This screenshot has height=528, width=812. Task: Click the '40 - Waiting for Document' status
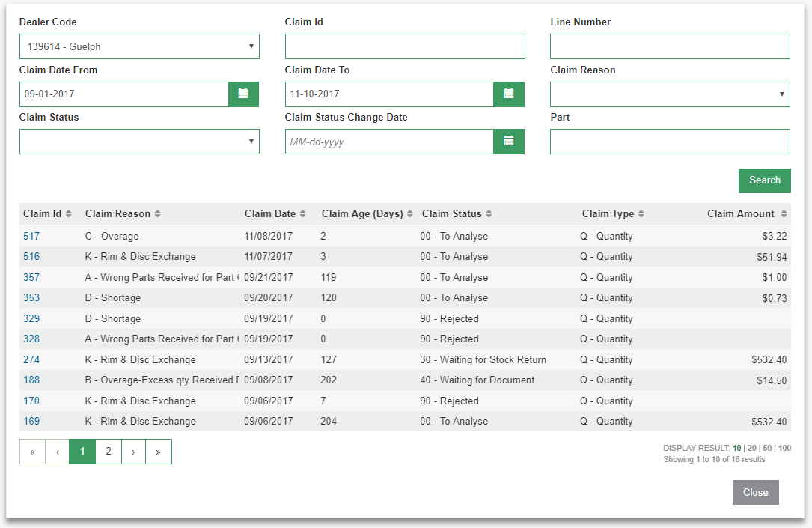click(477, 380)
